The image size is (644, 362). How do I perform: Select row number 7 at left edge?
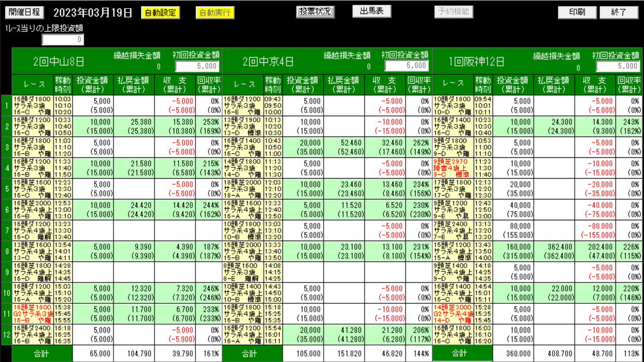pos(7,230)
